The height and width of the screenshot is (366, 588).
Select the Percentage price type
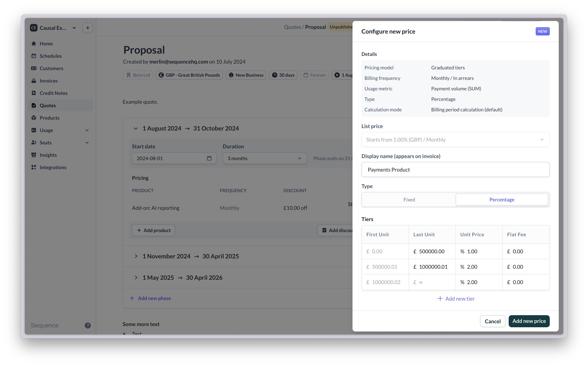pos(502,199)
